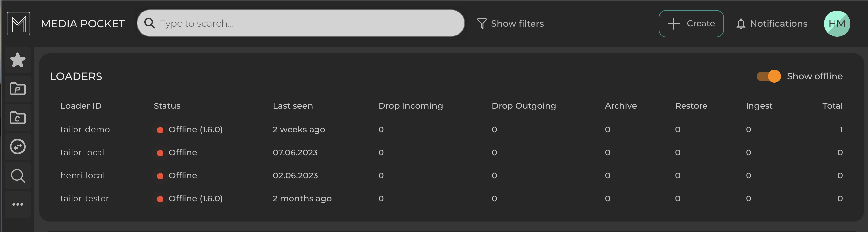Image resolution: width=868 pixels, height=232 pixels.
Task: Select the henri-local loader row
Action: click(x=82, y=176)
